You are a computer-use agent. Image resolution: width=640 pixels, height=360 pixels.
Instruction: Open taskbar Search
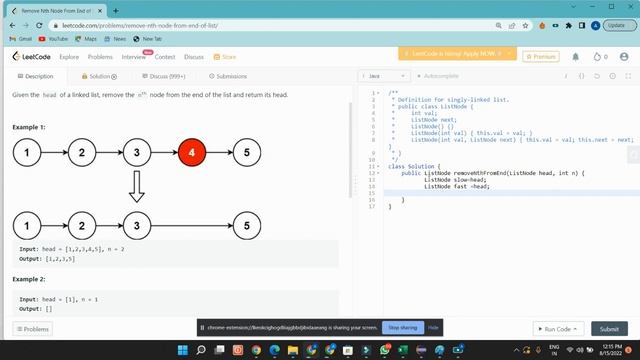[201, 350]
